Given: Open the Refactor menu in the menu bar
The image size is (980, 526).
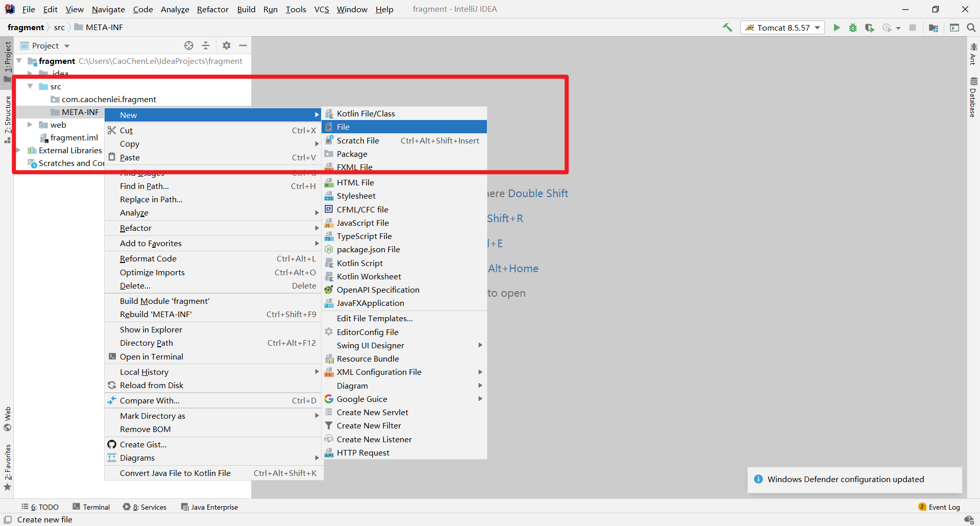Looking at the screenshot, I should 213,9.
